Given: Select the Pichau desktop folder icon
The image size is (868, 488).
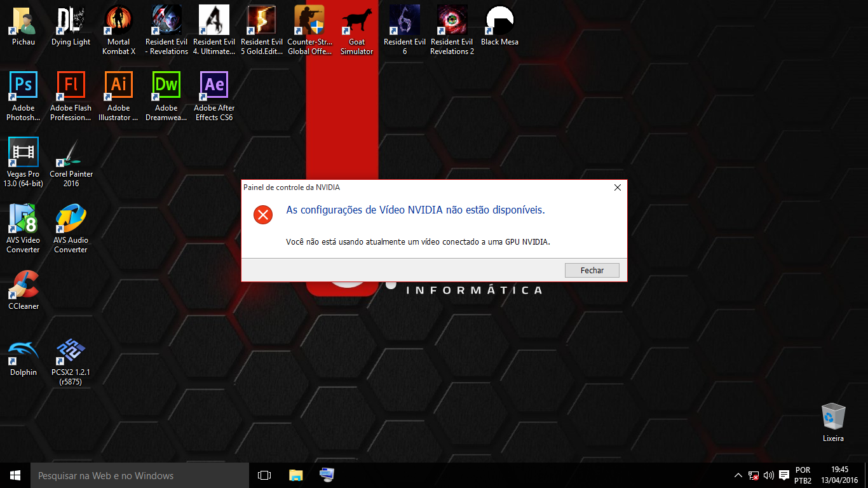Looking at the screenshot, I should point(24,27).
